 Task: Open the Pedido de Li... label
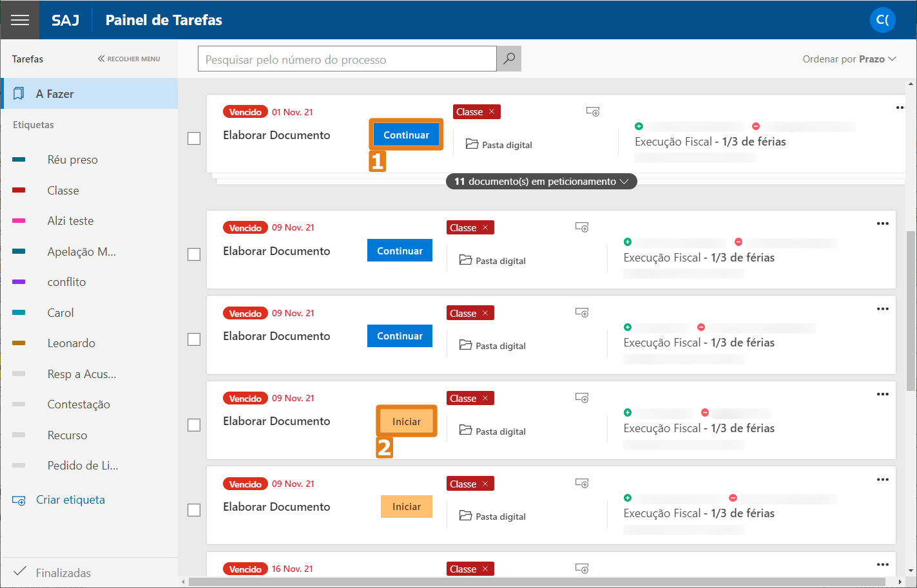(82, 466)
